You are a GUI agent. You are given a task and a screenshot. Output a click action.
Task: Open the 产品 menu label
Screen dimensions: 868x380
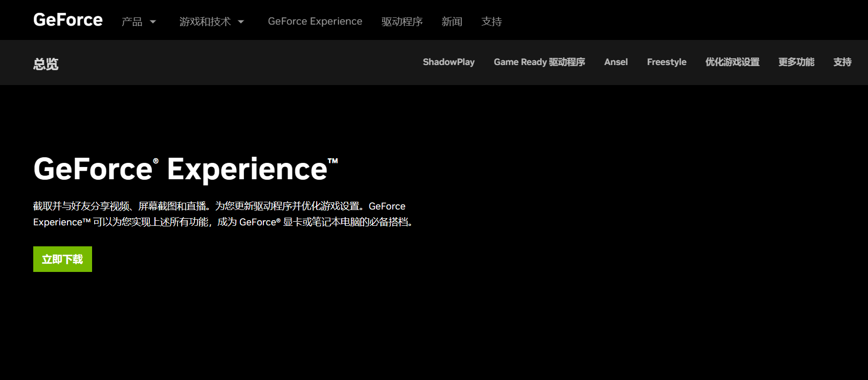(132, 22)
